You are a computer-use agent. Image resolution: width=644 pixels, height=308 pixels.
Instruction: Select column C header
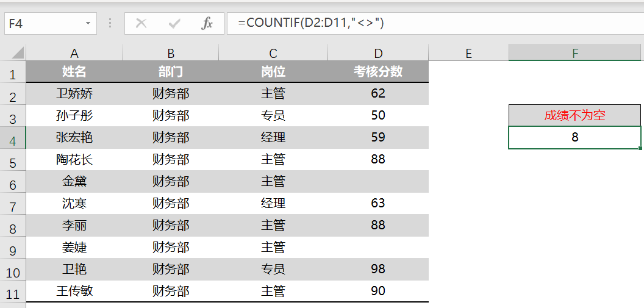click(273, 53)
